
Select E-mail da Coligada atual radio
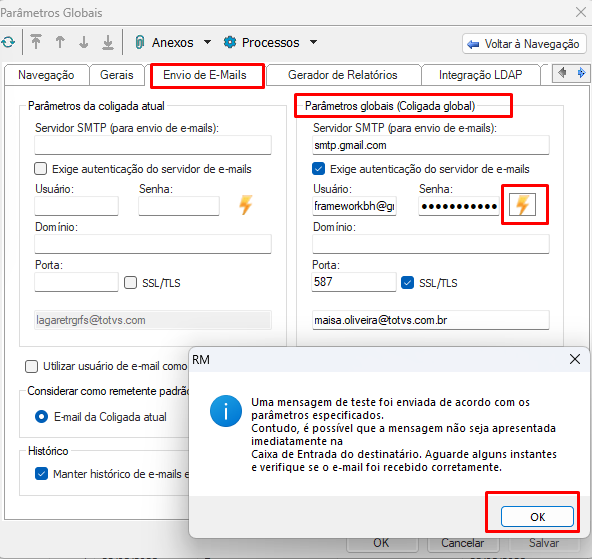[x=41, y=417]
